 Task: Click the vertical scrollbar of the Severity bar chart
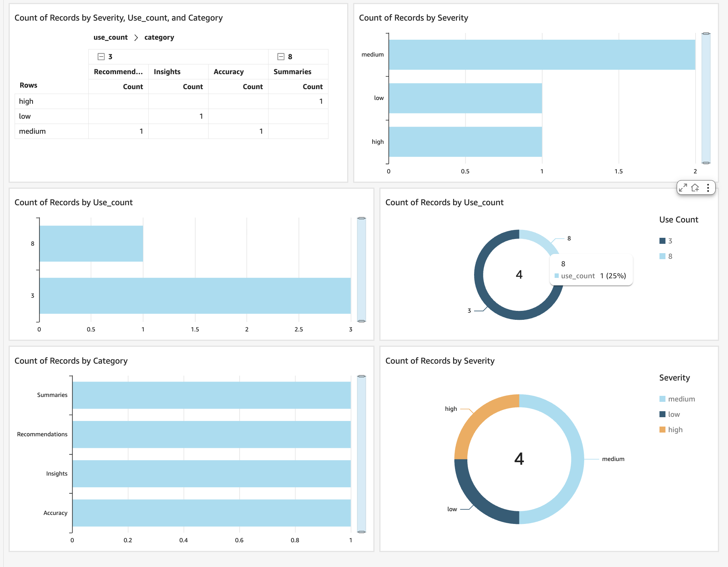(x=706, y=98)
